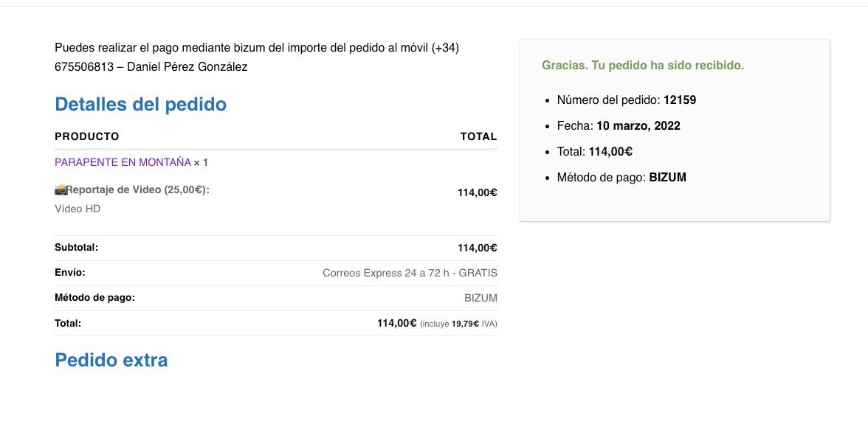Click the PRODUCTO column header

87,136
